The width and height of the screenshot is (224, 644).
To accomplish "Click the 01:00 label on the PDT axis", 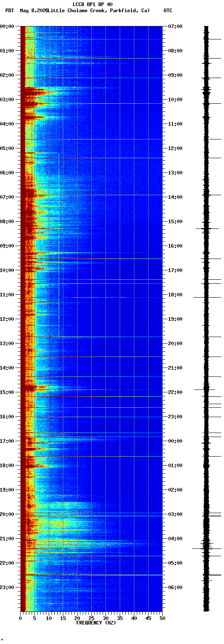I will click(7, 51).
